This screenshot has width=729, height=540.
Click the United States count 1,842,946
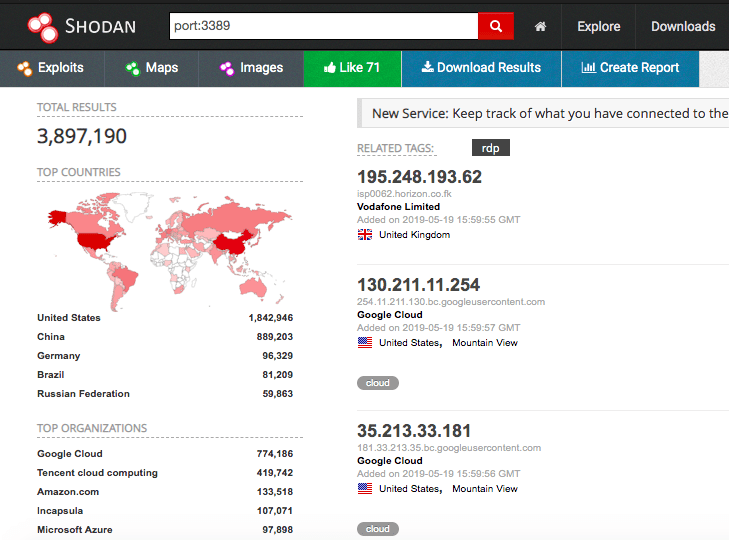pyautogui.click(x=271, y=318)
